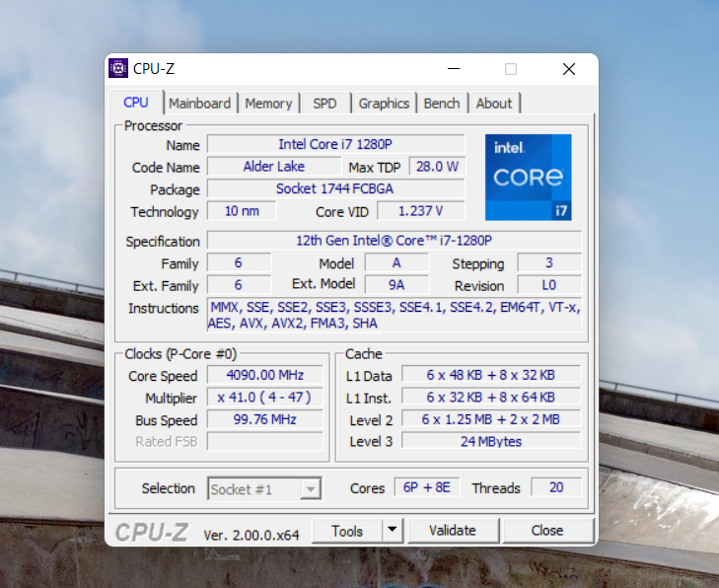Image resolution: width=719 pixels, height=588 pixels.
Task: Click the Package value Socket 1744 FCBGA
Action: click(335, 188)
